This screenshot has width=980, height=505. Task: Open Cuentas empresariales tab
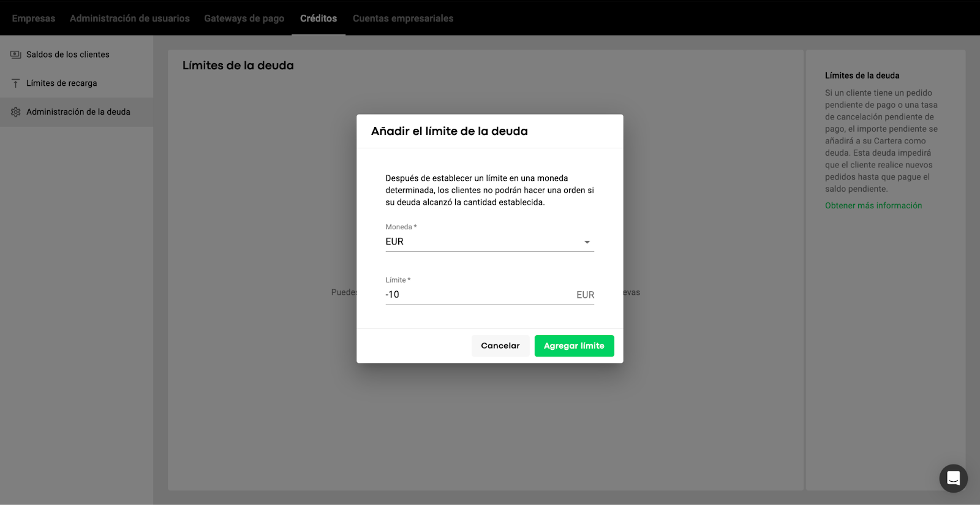click(403, 18)
